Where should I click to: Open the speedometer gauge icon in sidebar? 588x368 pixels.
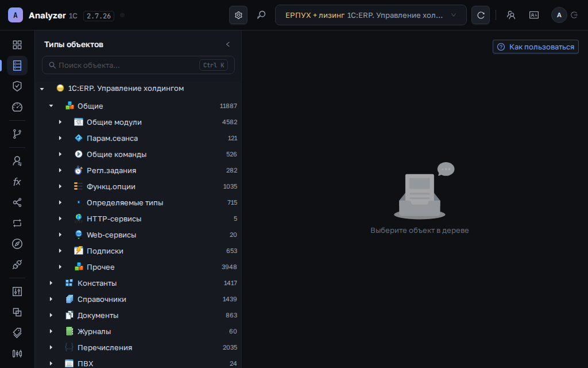point(17,107)
